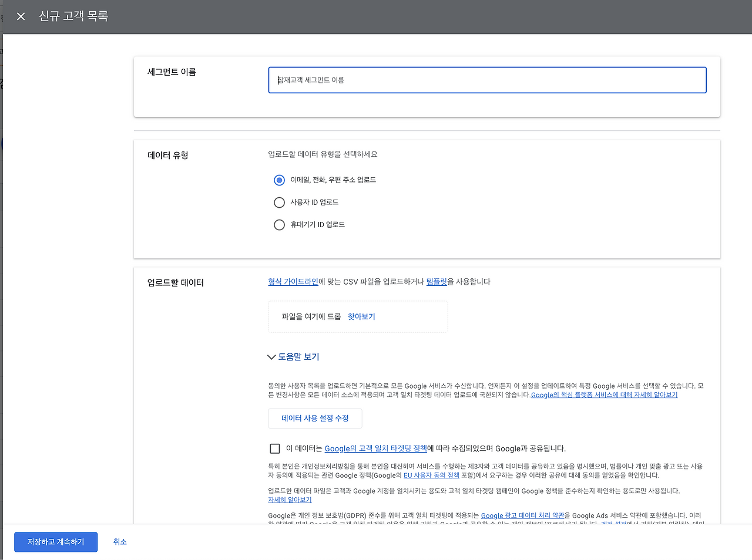This screenshot has width=752, height=560.
Task: Select the 휴대기기 ID 업로드 option
Action: [279, 224]
